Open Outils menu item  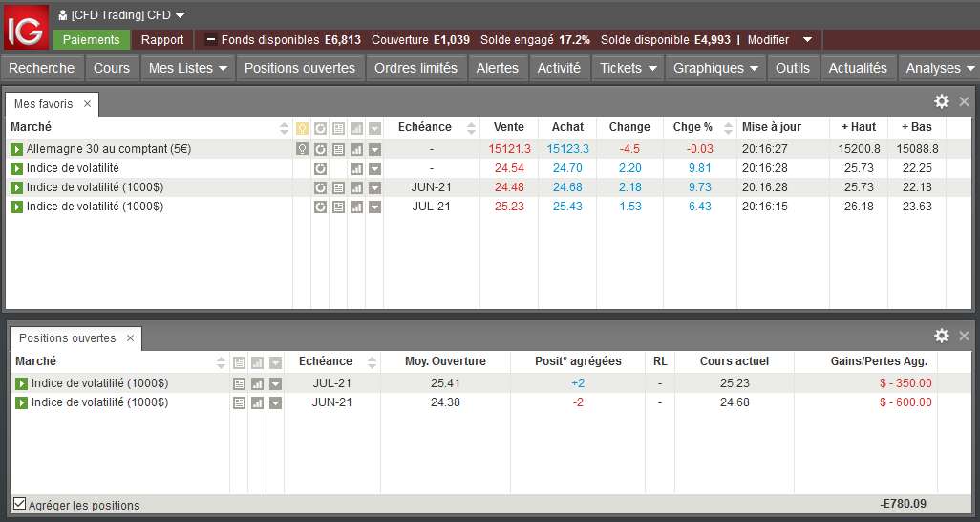(793, 68)
